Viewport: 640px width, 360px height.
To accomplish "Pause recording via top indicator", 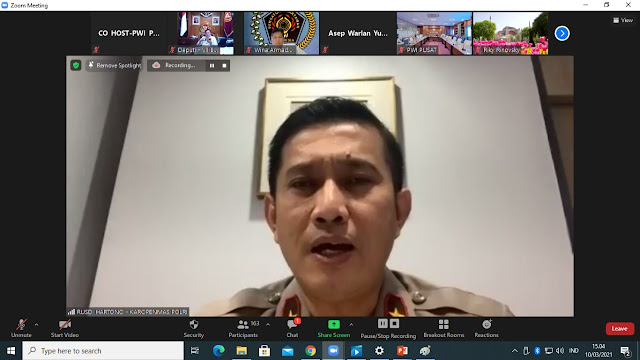I will point(212,66).
